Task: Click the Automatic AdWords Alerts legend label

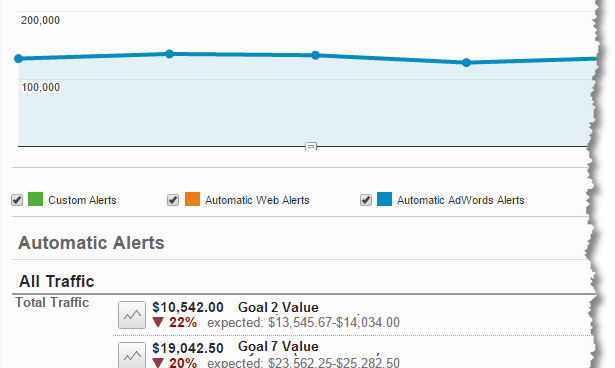Action: (x=460, y=200)
